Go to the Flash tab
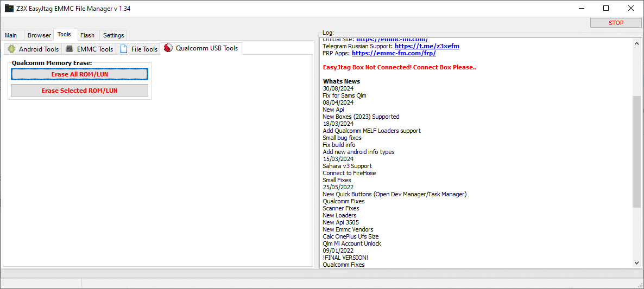This screenshot has height=289, width=644. pos(87,35)
